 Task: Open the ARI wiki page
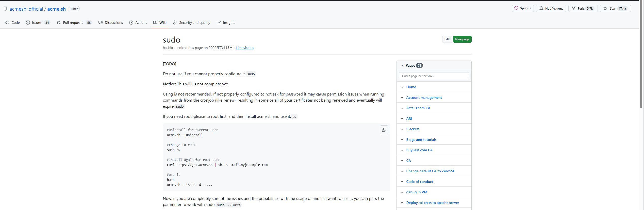pyautogui.click(x=409, y=119)
